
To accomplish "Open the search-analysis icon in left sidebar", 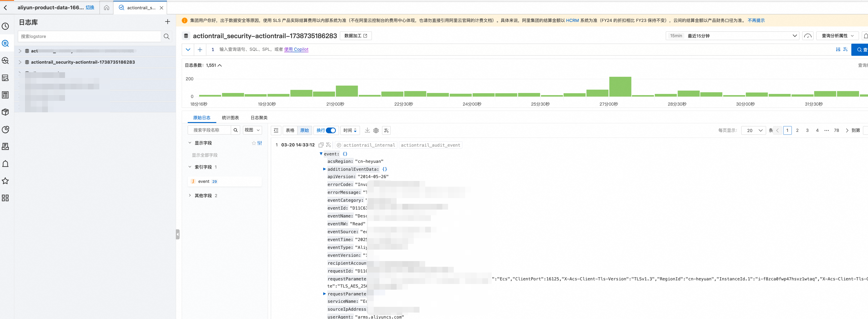I will point(5,61).
